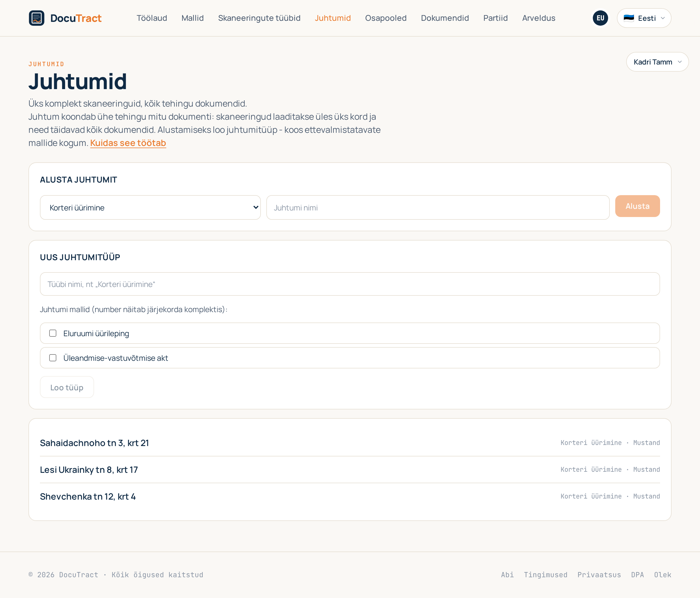
Task: Click the Tingimused footer link
Action: [545, 575]
